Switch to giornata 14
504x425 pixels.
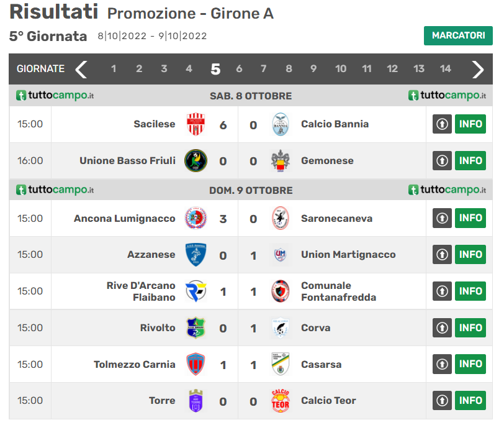pos(445,68)
